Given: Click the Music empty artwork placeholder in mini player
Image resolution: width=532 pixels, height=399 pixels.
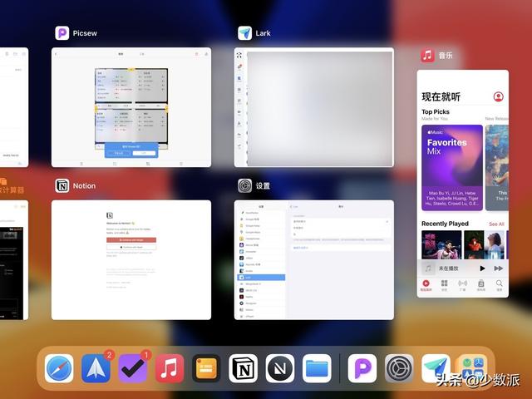Looking at the screenshot, I should 428,268.
